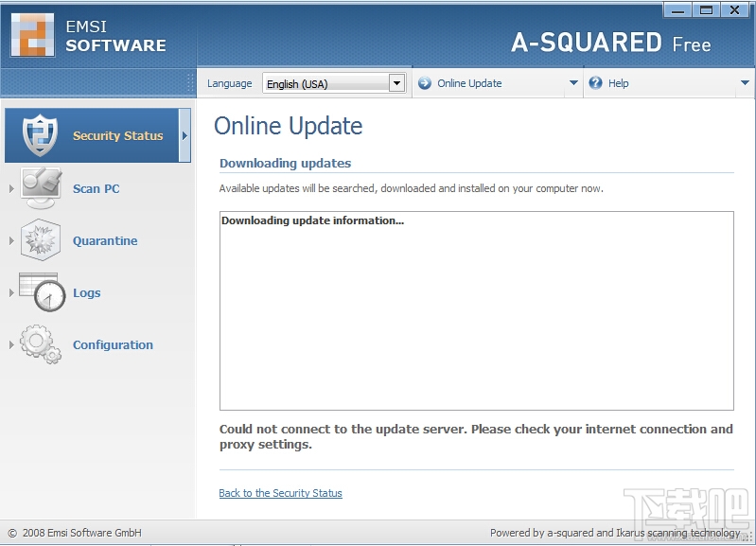Click the Online Update arrow icon
This screenshot has width=756, height=546.
click(425, 83)
